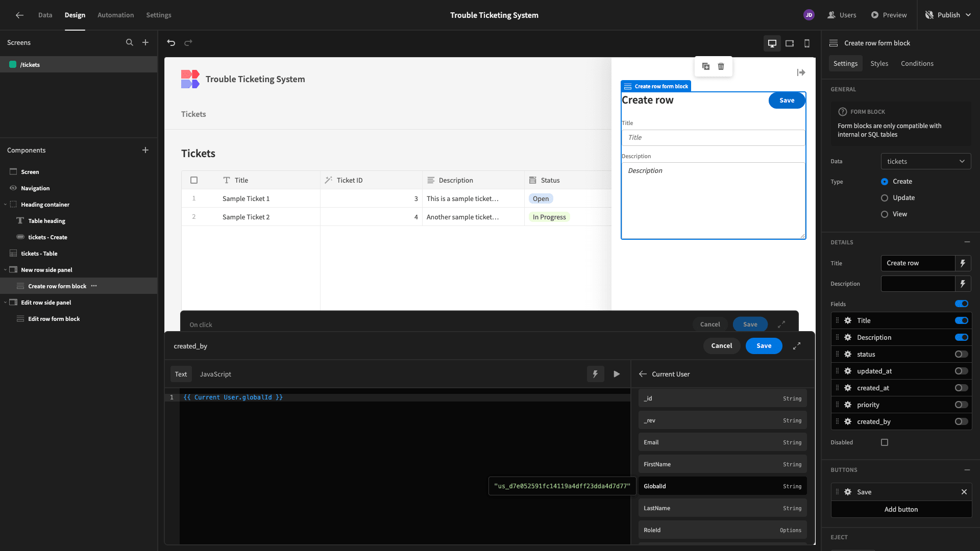Cancel the created_by binding drawer

[722, 346]
